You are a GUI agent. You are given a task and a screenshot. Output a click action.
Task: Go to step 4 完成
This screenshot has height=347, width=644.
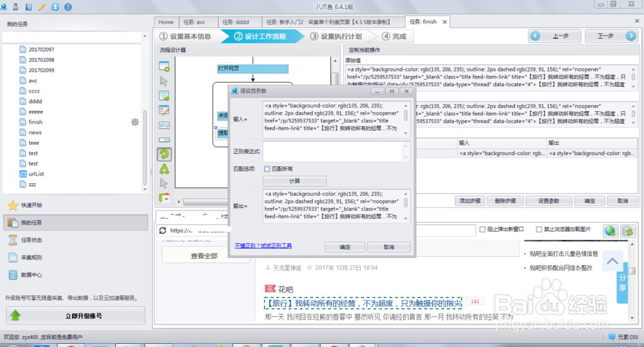click(x=394, y=36)
